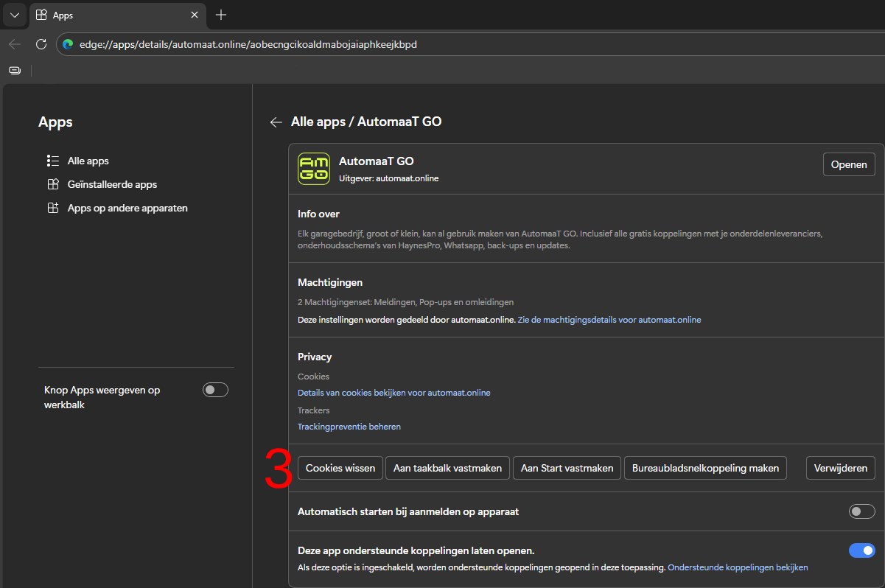This screenshot has height=588, width=885.
Task: Click Bureaubladsnelkoppeling maken button
Action: pos(705,468)
